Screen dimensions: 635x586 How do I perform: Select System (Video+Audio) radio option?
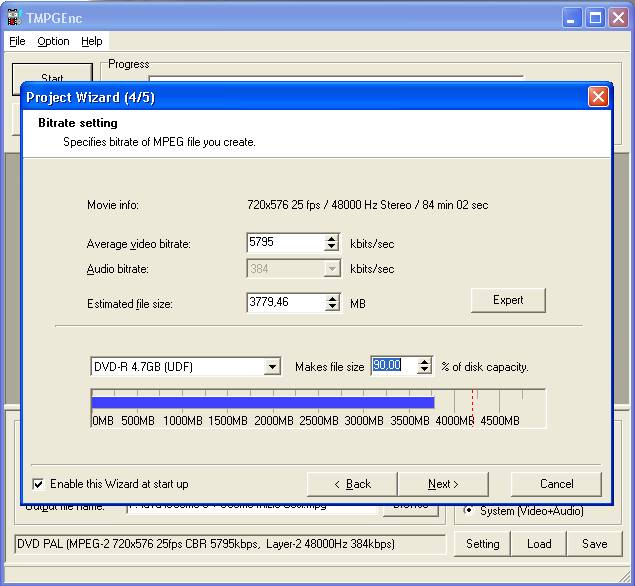(469, 510)
